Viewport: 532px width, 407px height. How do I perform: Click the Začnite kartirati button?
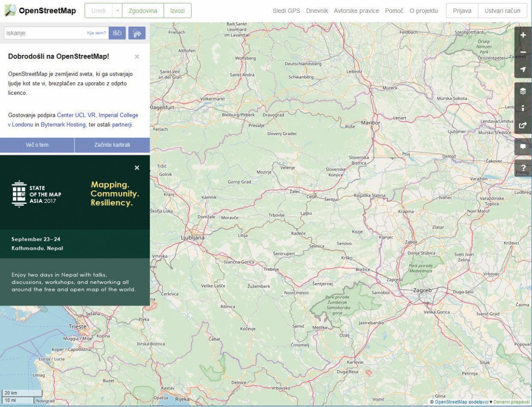point(112,145)
